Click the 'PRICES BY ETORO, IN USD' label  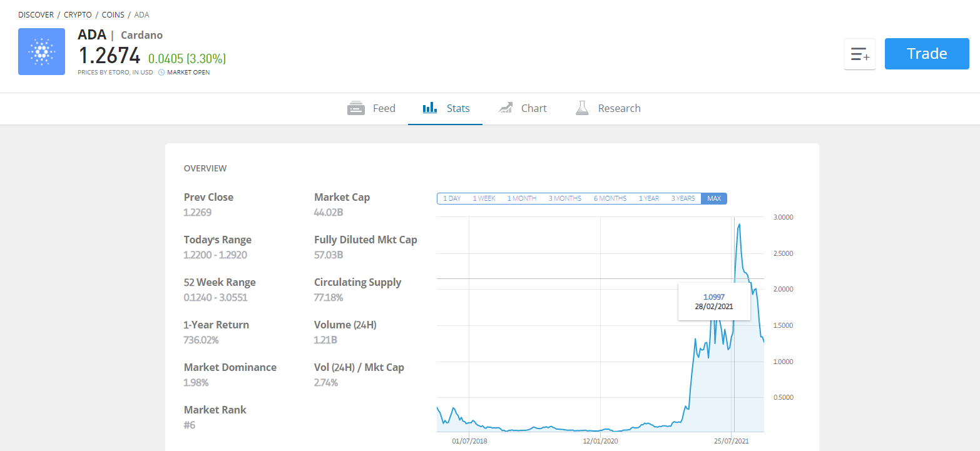pyautogui.click(x=116, y=73)
